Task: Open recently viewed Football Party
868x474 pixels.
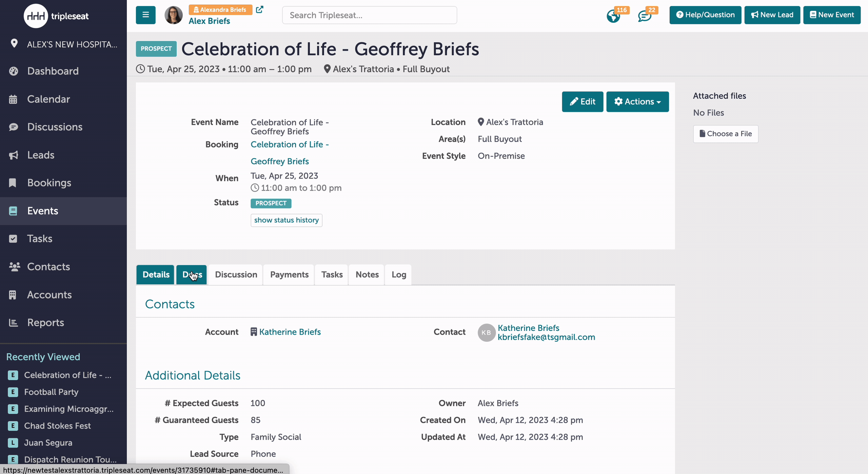Action: click(x=51, y=392)
